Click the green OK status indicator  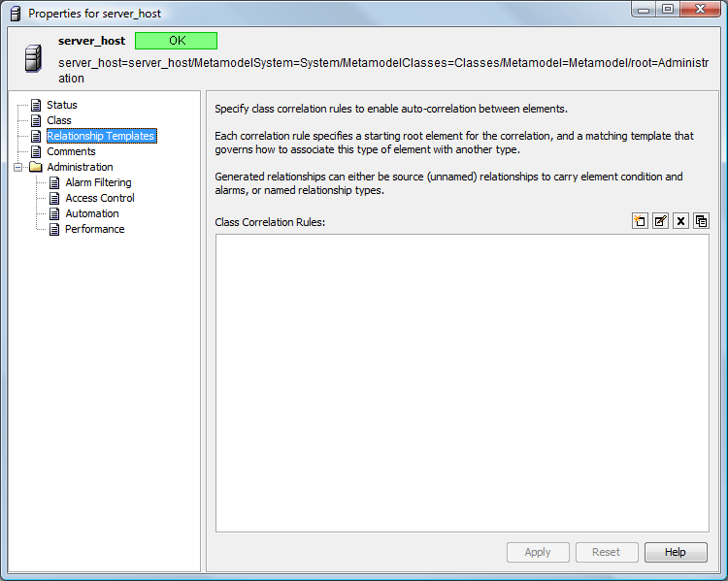(x=176, y=41)
